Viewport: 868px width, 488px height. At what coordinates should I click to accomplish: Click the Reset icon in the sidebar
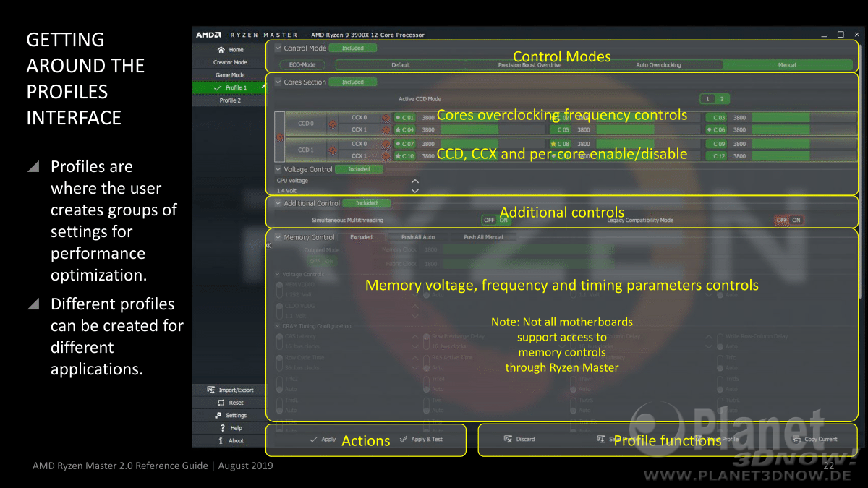click(x=221, y=403)
